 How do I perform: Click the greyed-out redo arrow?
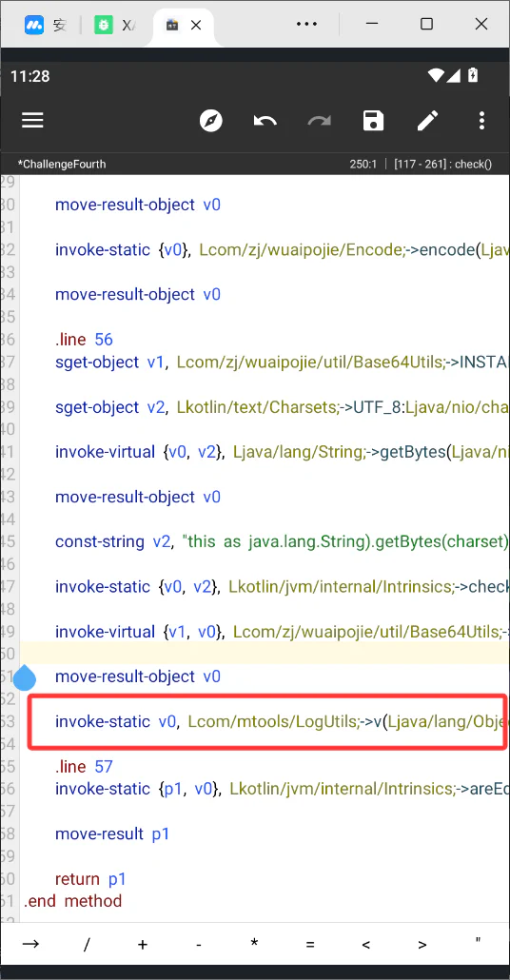point(320,120)
